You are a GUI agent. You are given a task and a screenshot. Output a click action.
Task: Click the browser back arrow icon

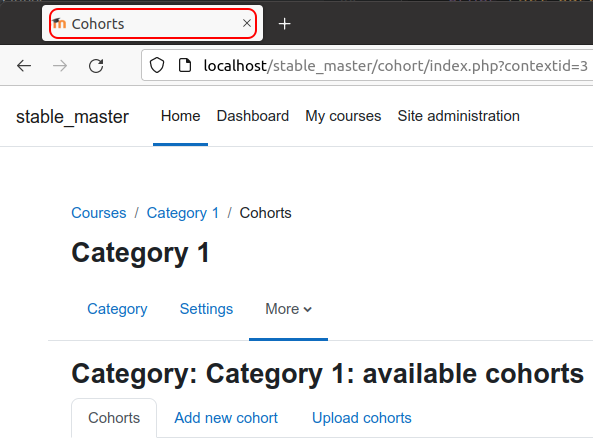pos(24,66)
